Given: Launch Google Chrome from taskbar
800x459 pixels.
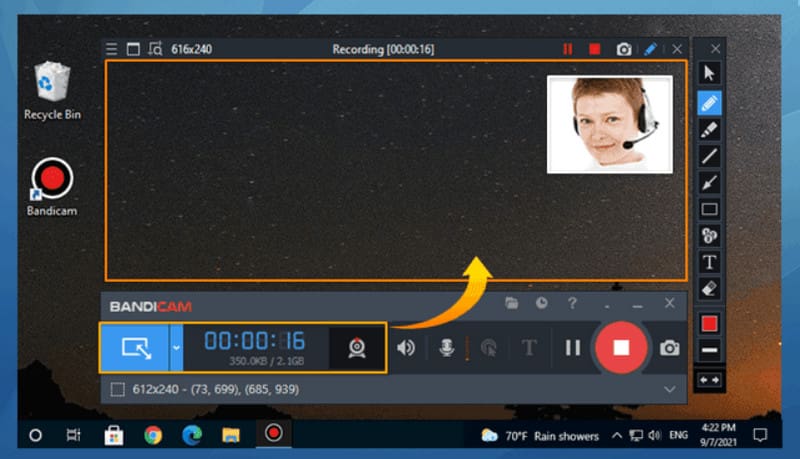Looking at the screenshot, I should [153, 435].
